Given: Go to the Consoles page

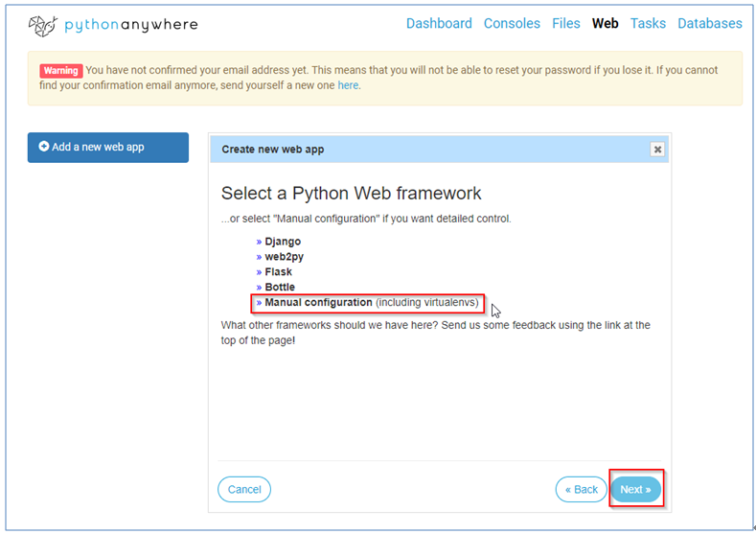Looking at the screenshot, I should tap(512, 23).
